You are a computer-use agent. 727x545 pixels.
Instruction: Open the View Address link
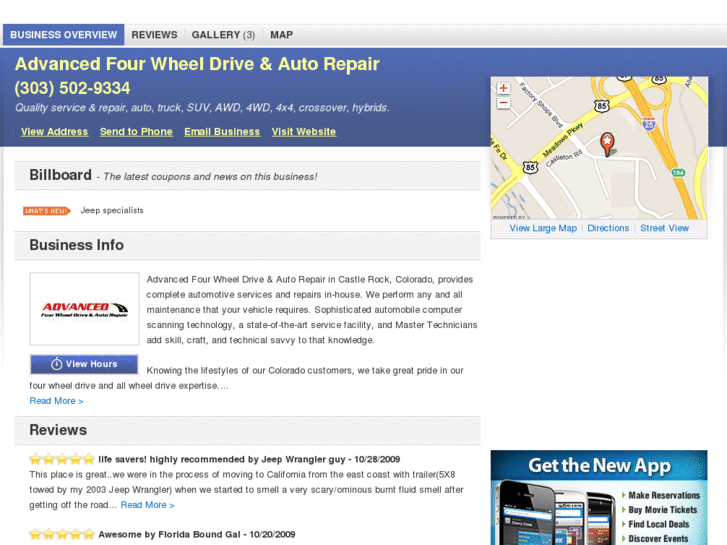tap(54, 132)
